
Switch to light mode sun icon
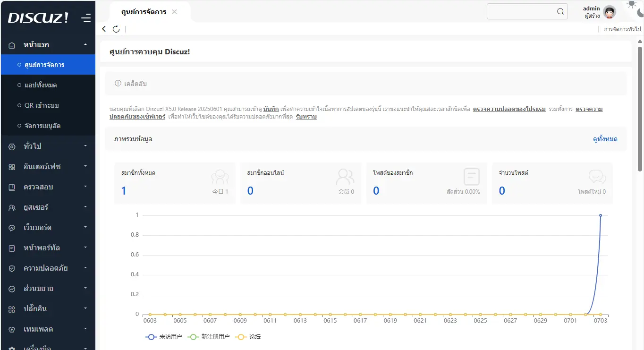(x=631, y=4)
